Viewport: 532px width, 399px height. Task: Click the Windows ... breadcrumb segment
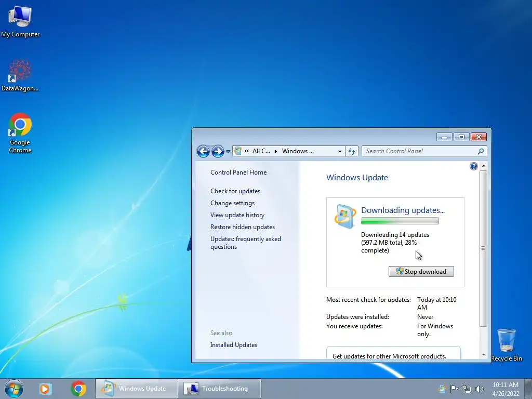298,151
